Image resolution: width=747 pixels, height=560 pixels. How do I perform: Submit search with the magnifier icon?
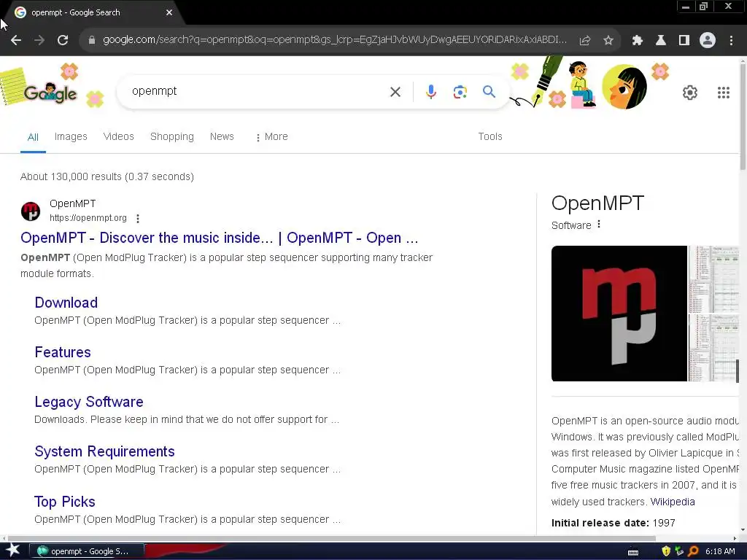pos(489,91)
